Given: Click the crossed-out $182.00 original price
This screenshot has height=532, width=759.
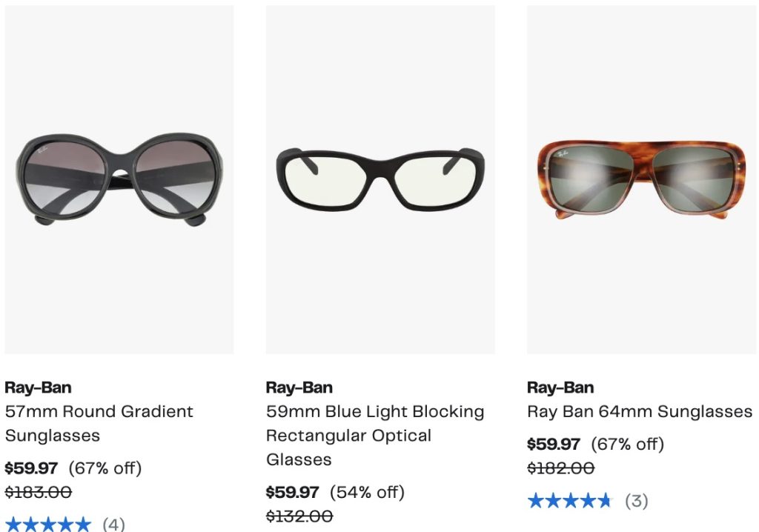Looking at the screenshot, I should pyautogui.click(x=560, y=468).
